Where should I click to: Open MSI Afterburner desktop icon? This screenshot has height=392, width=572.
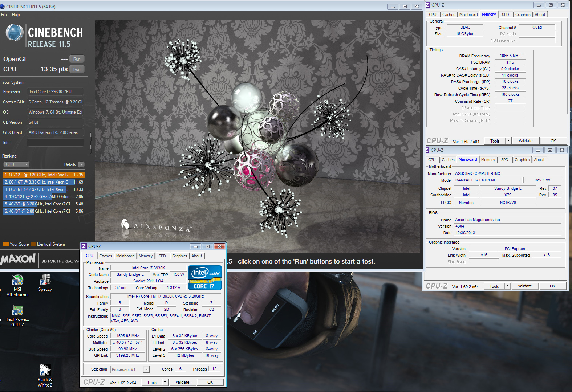click(x=17, y=286)
